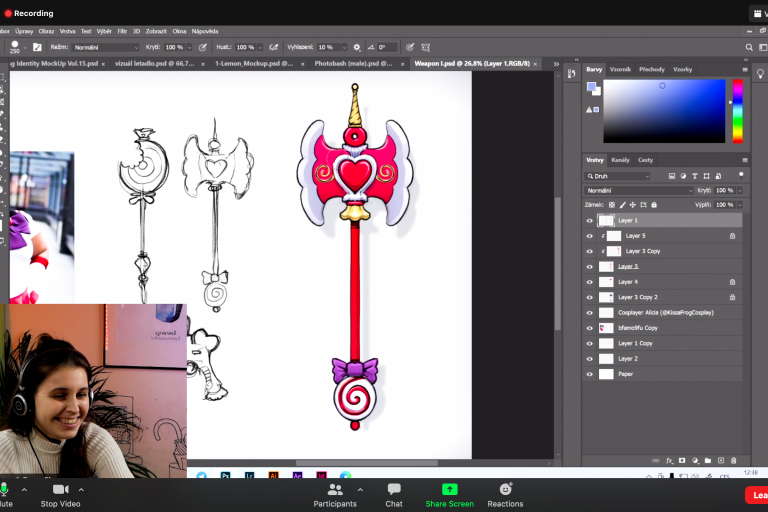Click the delete layer trash icon
The height and width of the screenshot is (512, 768).
(734, 460)
